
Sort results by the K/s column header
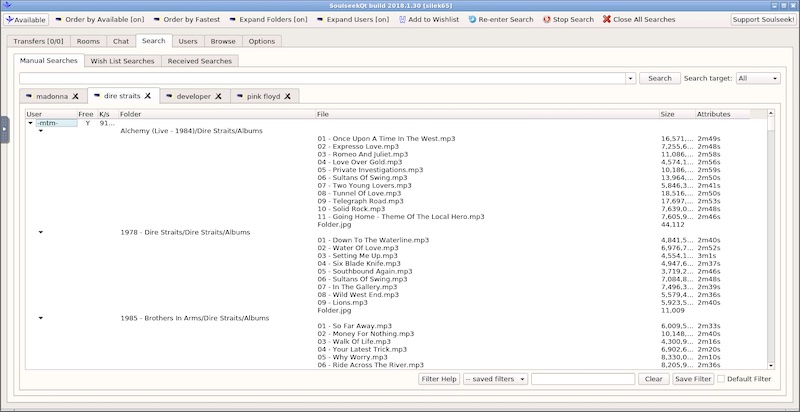pos(108,114)
